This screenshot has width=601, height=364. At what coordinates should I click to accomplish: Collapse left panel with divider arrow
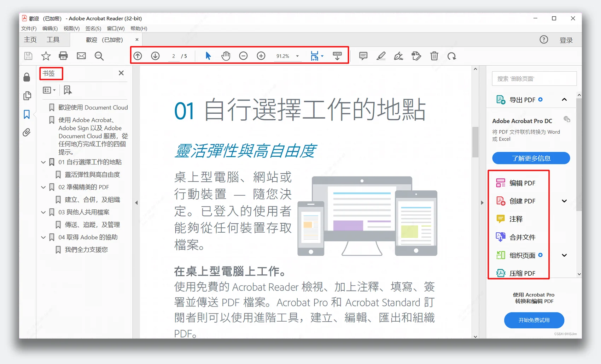tap(136, 203)
